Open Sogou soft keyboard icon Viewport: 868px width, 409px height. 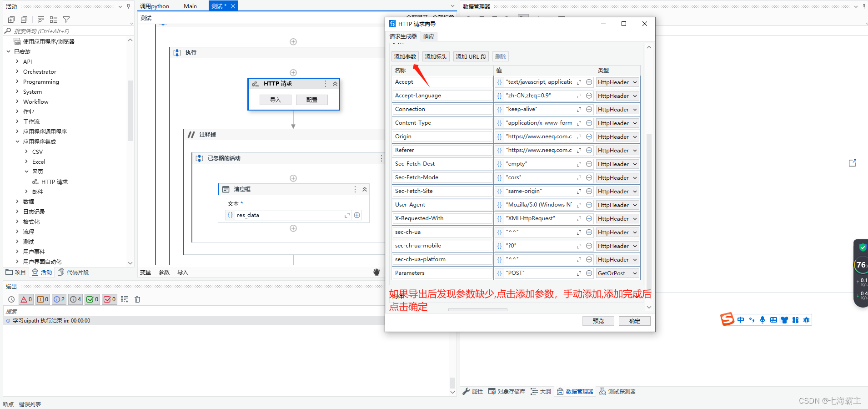(773, 320)
